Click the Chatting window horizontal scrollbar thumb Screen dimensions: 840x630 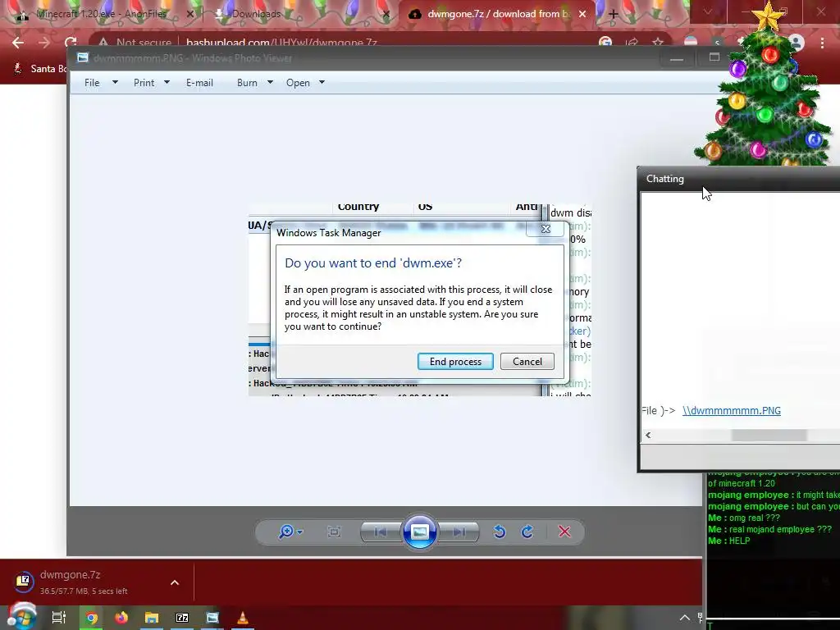pos(769,435)
